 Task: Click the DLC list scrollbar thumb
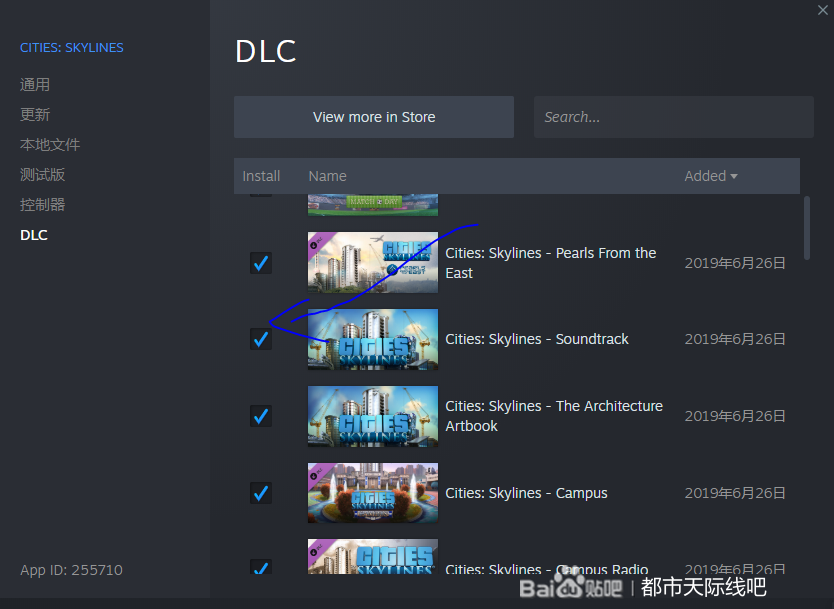(x=807, y=228)
